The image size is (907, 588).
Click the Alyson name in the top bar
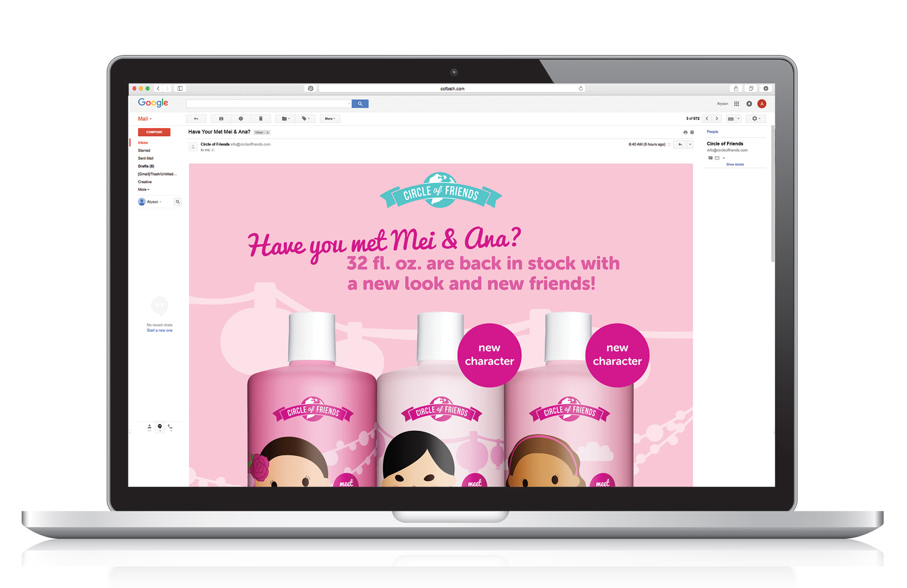click(x=722, y=103)
